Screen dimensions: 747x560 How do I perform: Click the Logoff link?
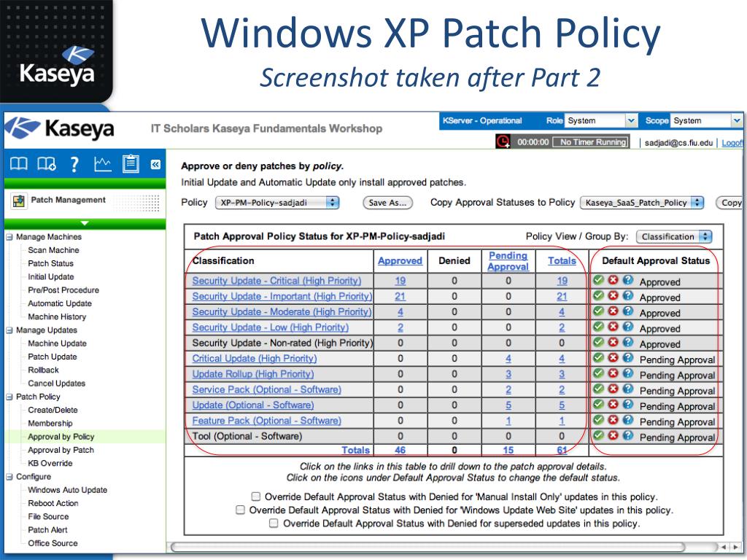click(x=732, y=143)
